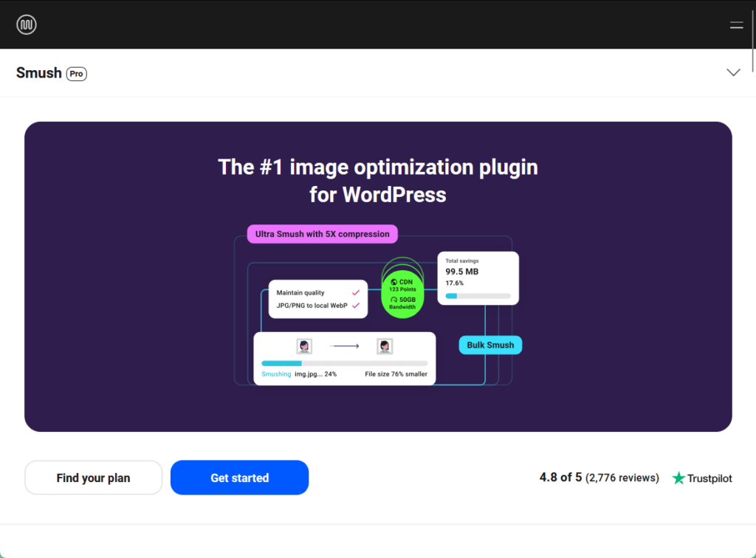The width and height of the screenshot is (756, 558).
Task: Click the Smushing status label
Action: point(276,374)
